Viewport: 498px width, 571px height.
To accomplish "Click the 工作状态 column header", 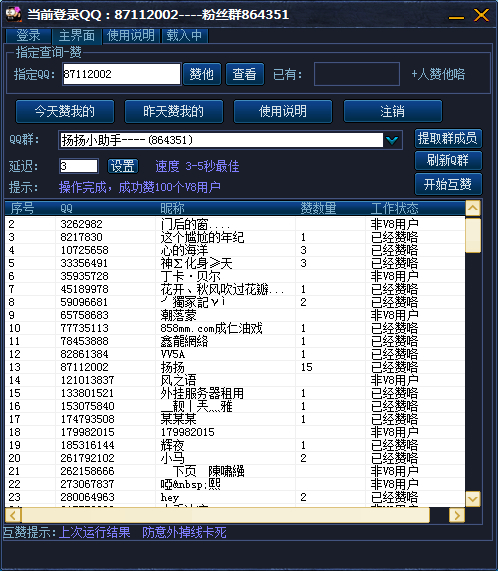I will [x=415, y=208].
